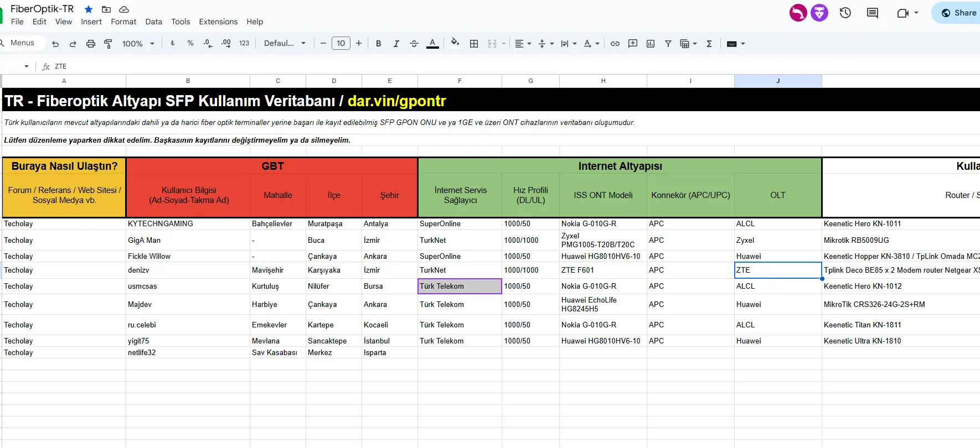Open the Edit menu
This screenshot has width=980, height=448.
coord(39,22)
